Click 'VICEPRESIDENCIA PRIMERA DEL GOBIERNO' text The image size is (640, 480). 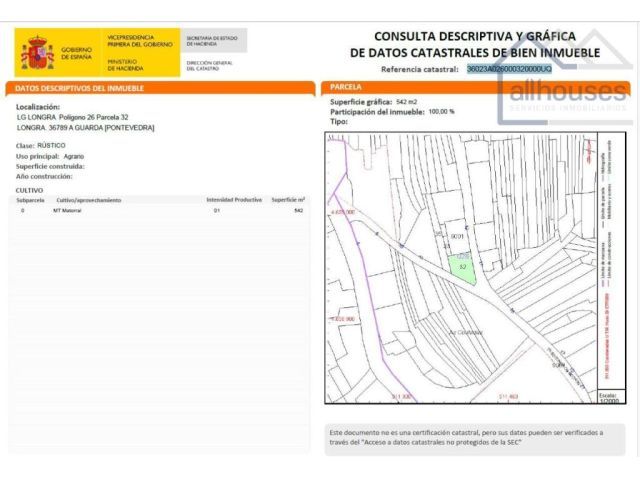click(x=140, y=41)
